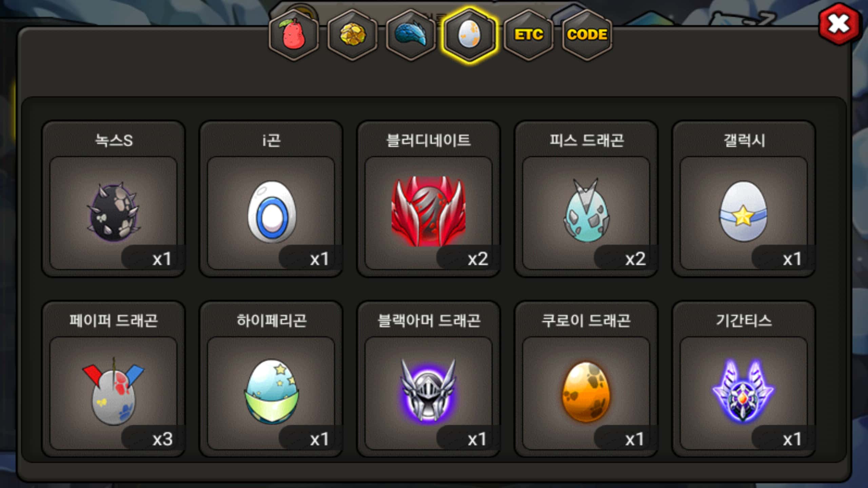Open the red fruit food tab
This screenshot has height=488, width=868.
[294, 35]
